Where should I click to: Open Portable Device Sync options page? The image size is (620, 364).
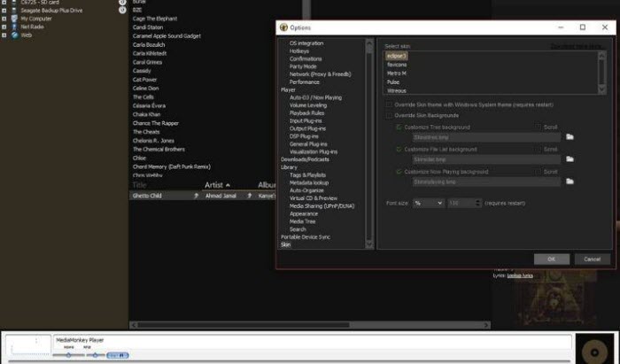point(306,237)
